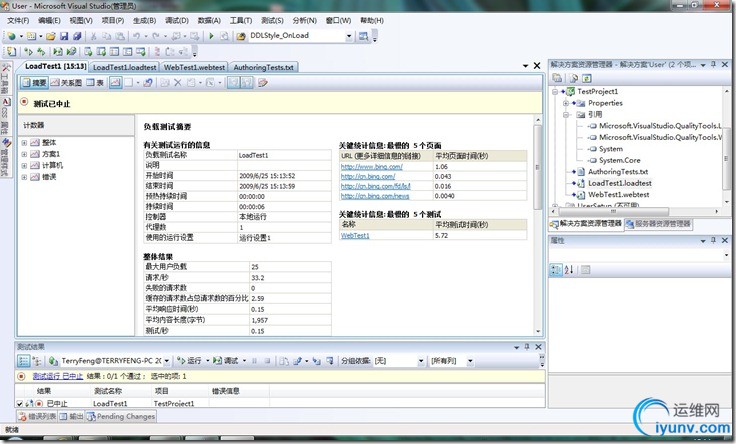Image resolution: width=736 pixels, height=444 pixels.
Task: Open the Pending Changes tab
Action: pos(121,417)
